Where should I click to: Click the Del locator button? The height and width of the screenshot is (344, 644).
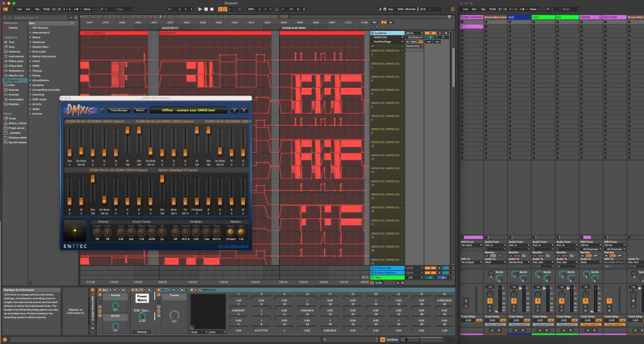pyautogui.click(x=374, y=22)
